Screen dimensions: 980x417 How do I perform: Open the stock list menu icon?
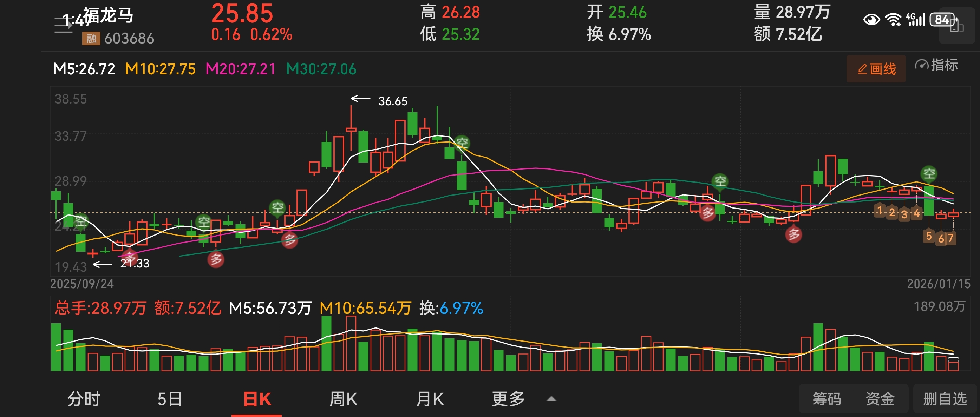(63, 25)
